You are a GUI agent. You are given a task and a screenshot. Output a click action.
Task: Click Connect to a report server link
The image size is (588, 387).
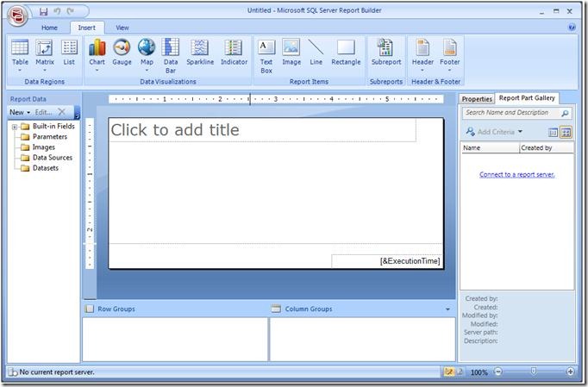(516, 174)
